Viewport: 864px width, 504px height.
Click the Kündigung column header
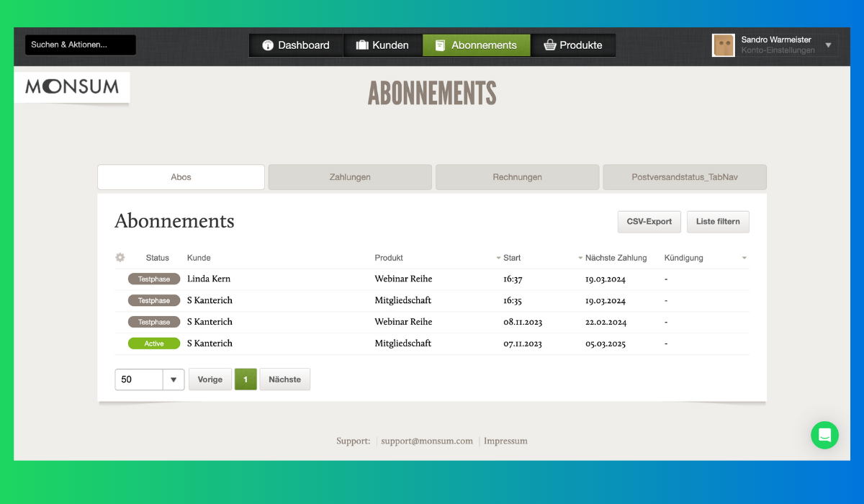[x=684, y=258]
